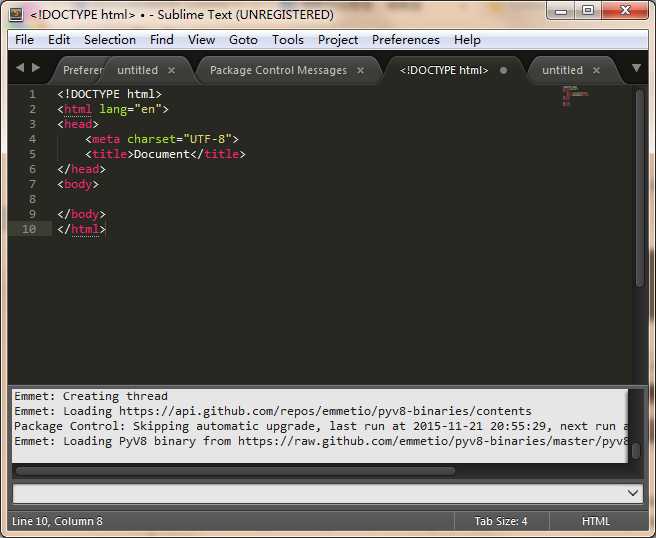Viewport: 656px width, 538px height.
Task: Click the Package Control console message
Action: click(x=321, y=426)
